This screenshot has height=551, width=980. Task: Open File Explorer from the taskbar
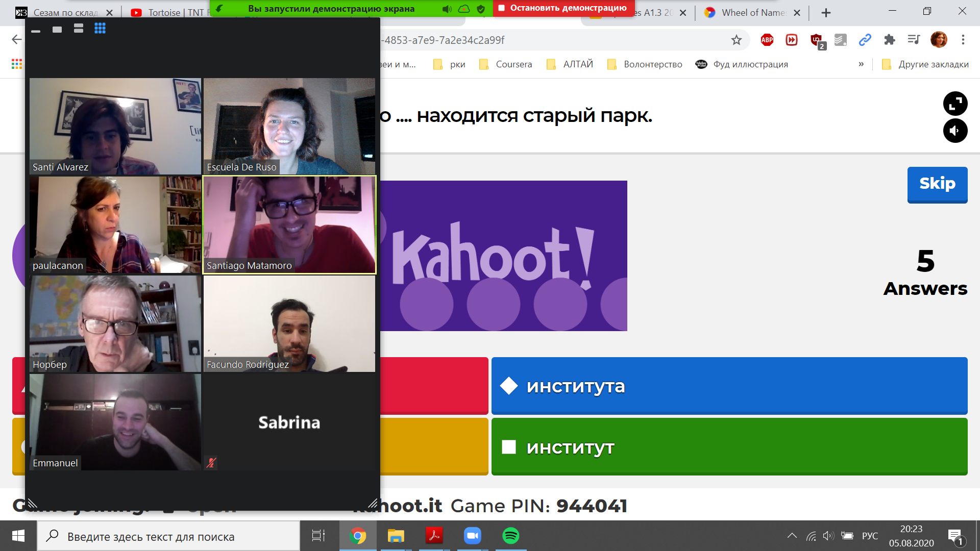[396, 536]
